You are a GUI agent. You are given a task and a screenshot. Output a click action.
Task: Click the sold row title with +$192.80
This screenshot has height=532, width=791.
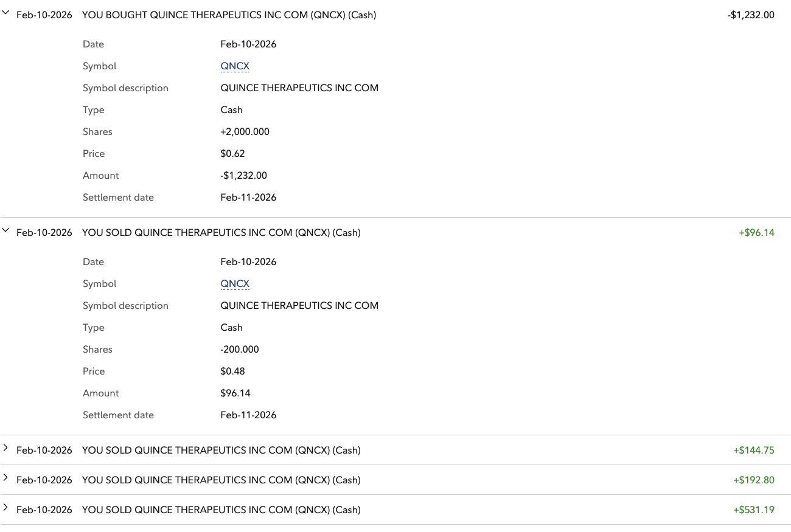click(221, 480)
